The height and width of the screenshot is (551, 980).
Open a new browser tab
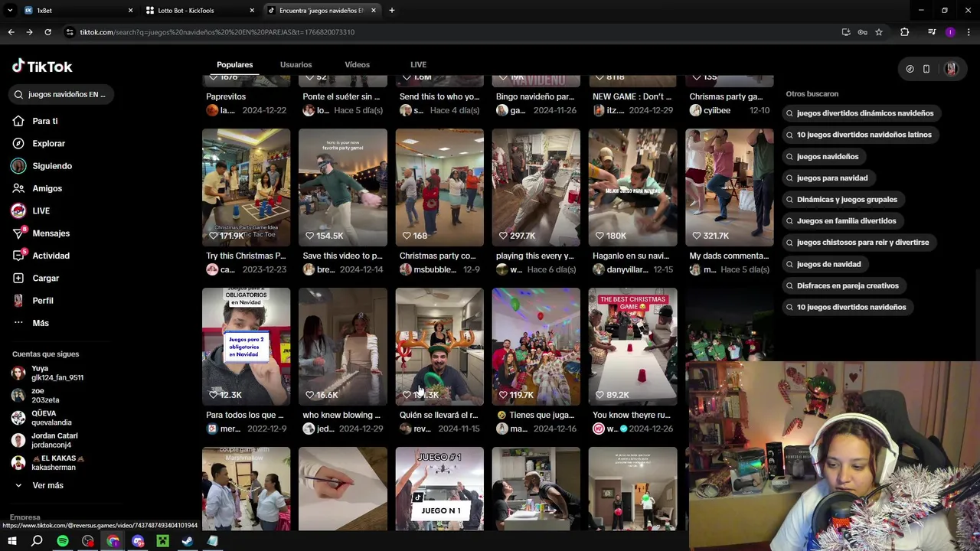pyautogui.click(x=391, y=11)
